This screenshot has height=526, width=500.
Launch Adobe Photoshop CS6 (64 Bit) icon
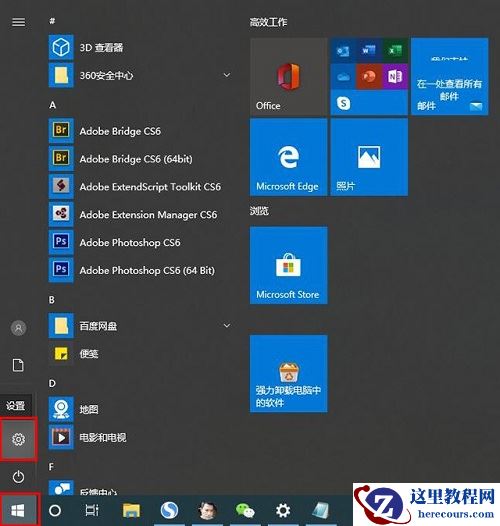point(61,270)
